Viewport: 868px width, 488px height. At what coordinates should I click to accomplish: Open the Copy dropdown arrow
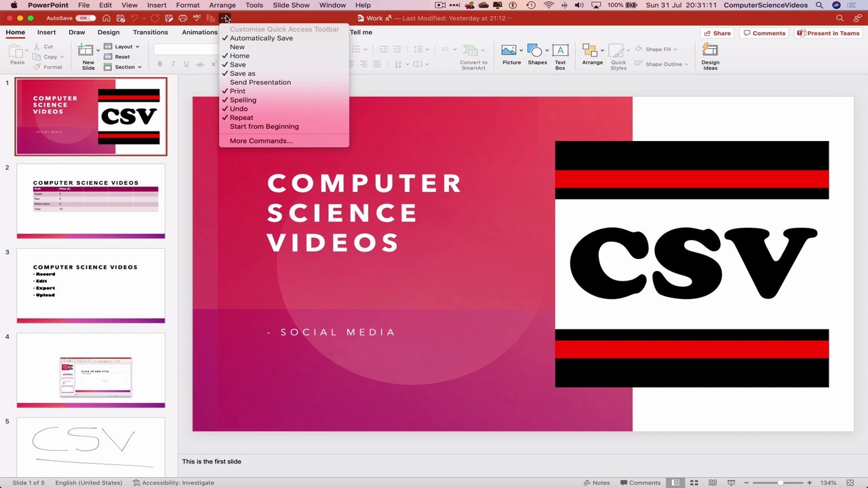[x=62, y=57]
